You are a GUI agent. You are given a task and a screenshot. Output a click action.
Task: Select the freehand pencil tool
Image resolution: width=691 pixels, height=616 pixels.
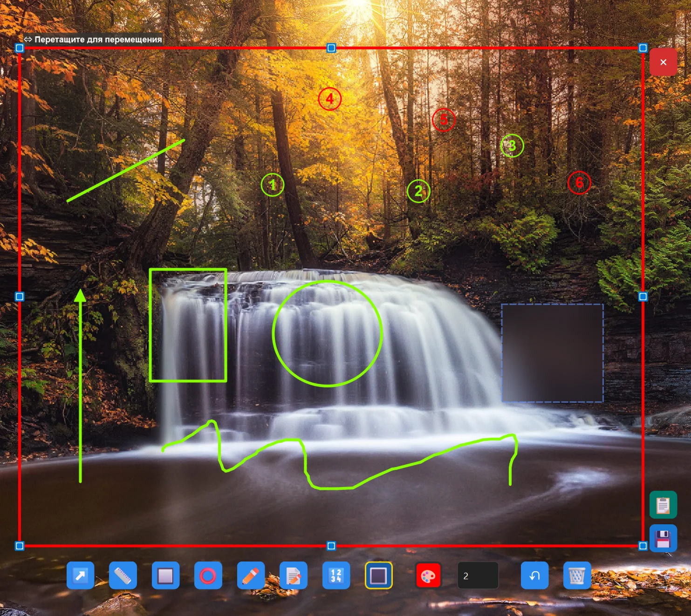251,575
